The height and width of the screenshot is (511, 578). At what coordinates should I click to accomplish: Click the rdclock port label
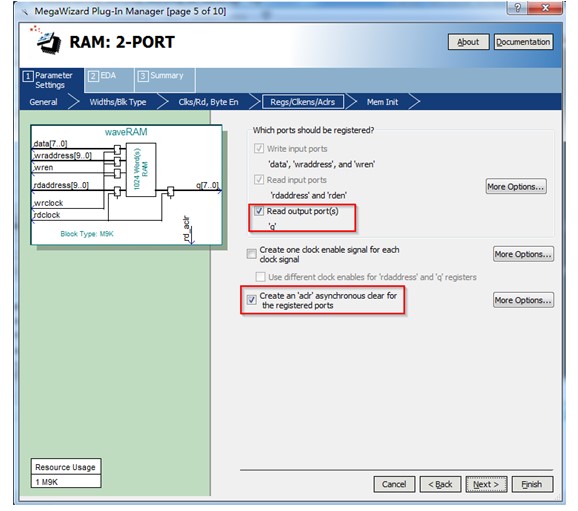(x=46, y=215)
